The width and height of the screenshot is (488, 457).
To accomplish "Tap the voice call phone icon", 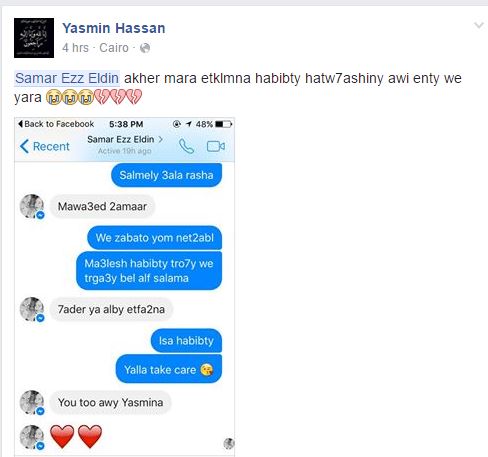I will (x=186, y=146).
